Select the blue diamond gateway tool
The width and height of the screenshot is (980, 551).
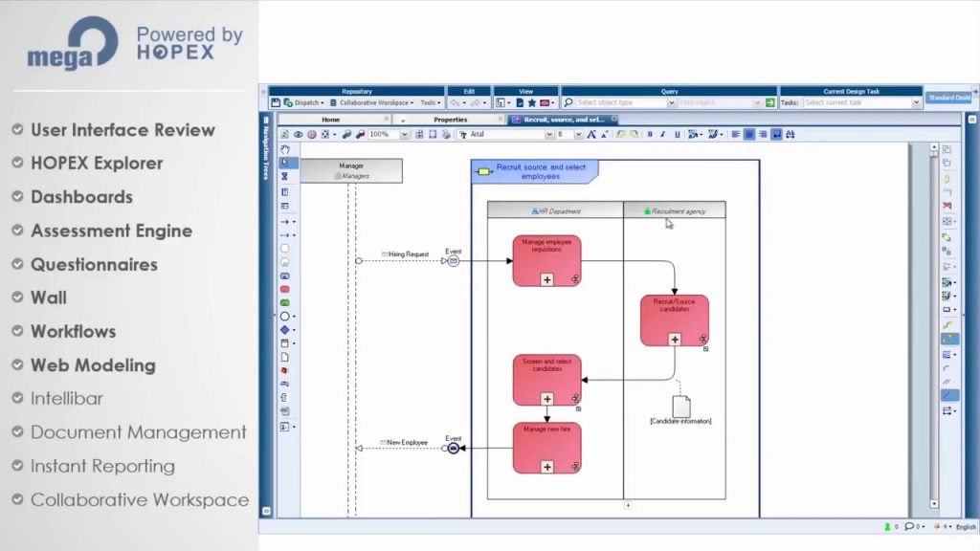(285, 330)
